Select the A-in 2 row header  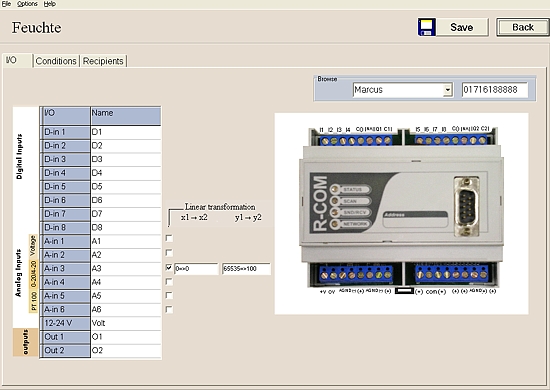pyautogui.click(x=65, y=255)
